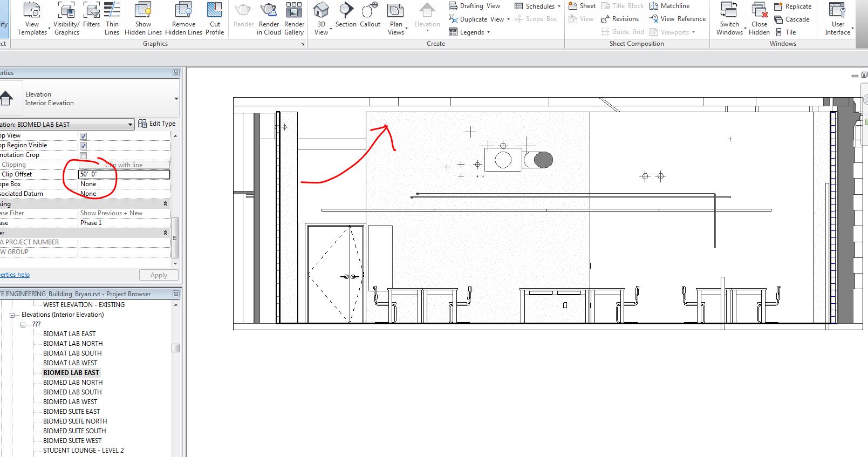
Task: Open STUDENT LOUNGE - LEVEL 2 view
Action: [x=83, y=451]
